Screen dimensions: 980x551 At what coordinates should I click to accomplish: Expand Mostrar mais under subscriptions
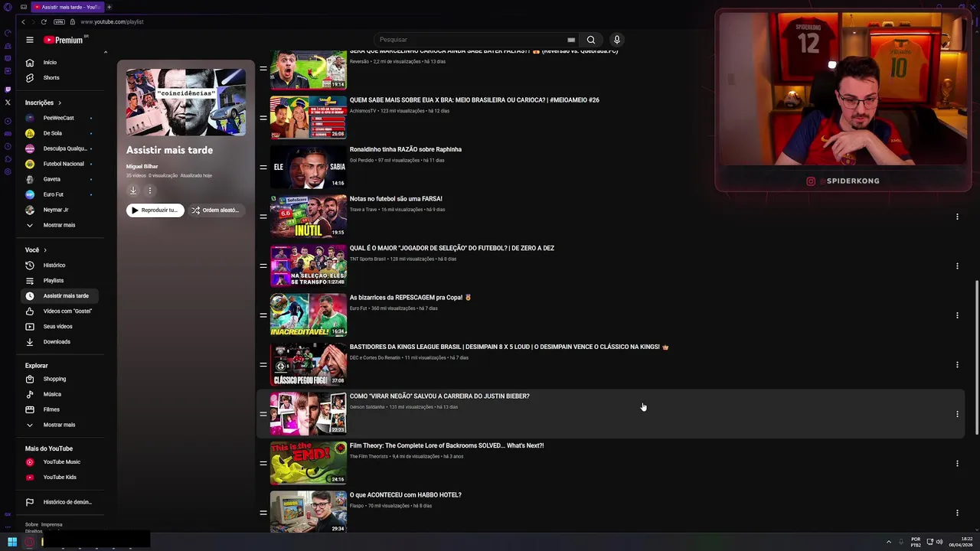[61, 225]
